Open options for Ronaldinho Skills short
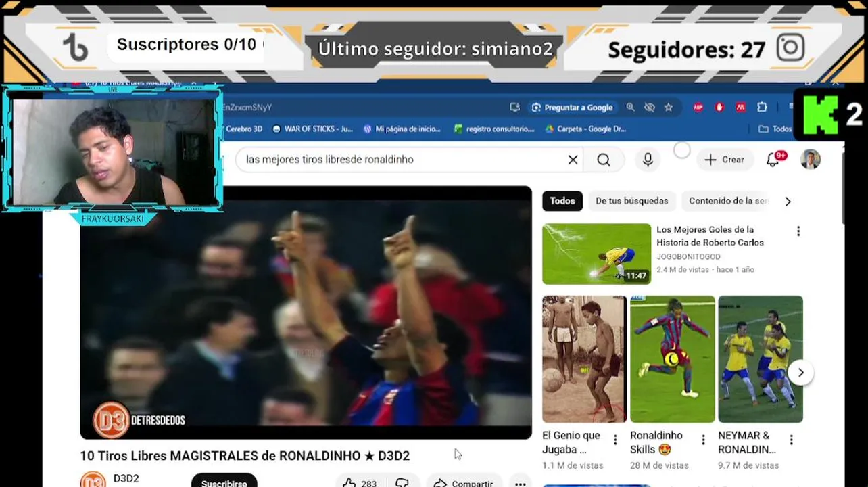Viewport: 868px width, 487px height. coord(703,440)
